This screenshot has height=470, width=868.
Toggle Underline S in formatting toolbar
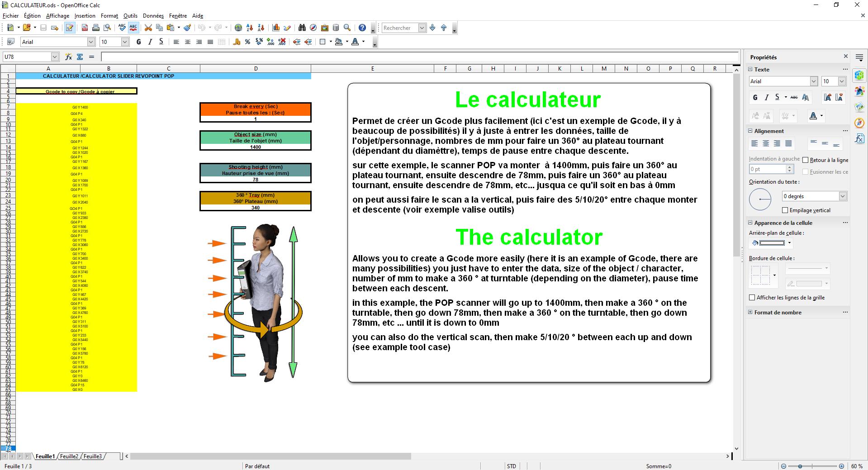(161, 42)
